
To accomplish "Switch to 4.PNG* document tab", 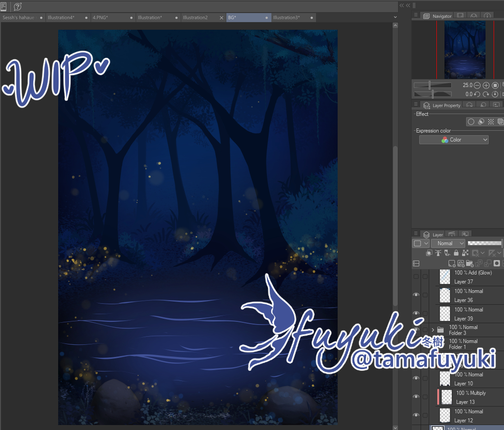I will (x=113, y=18).
